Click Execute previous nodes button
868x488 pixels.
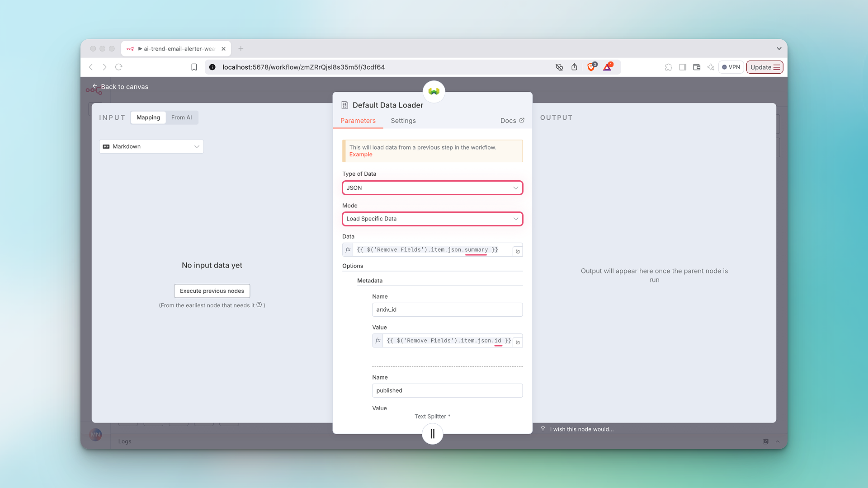[x=212, y=291]
